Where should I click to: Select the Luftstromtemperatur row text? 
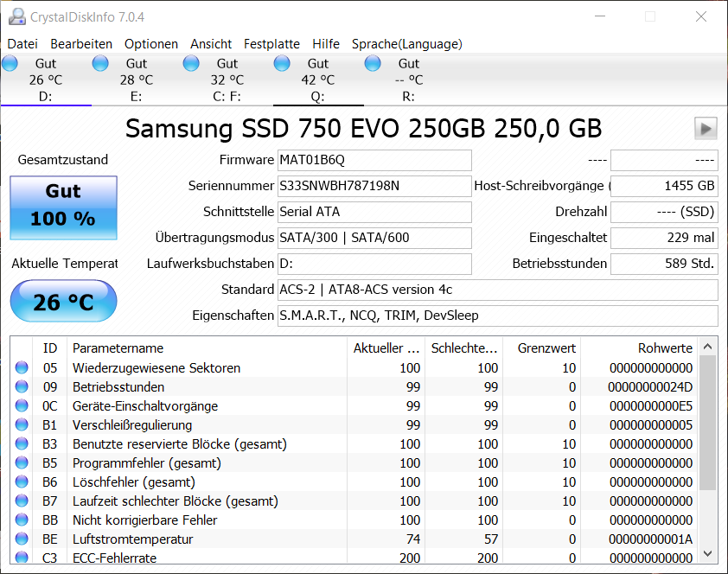(x=133, y=539)
